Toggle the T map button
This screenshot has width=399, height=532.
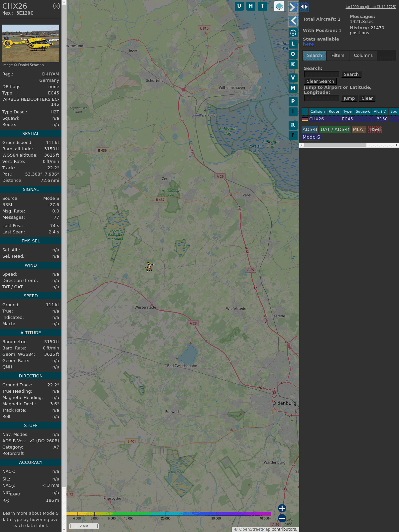tap(262, 6)
